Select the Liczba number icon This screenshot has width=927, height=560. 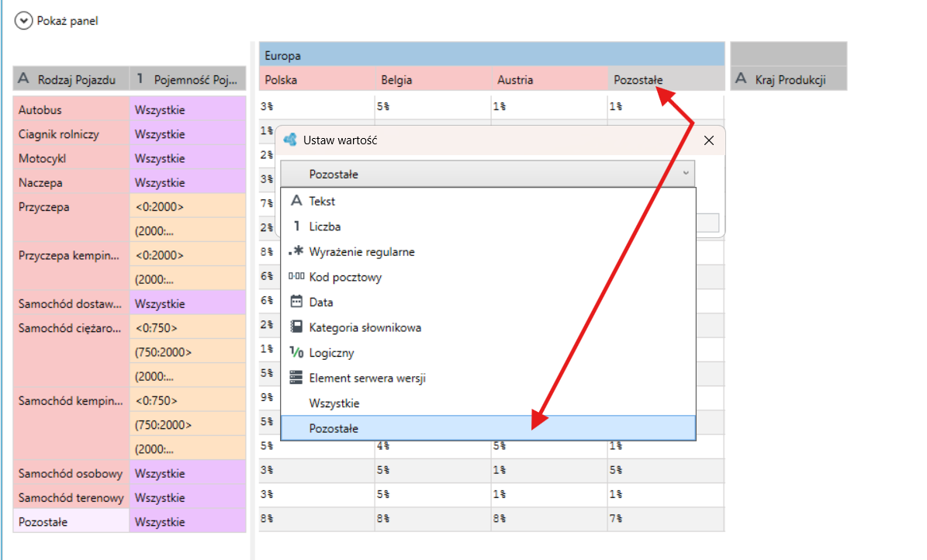pos(296,226)
